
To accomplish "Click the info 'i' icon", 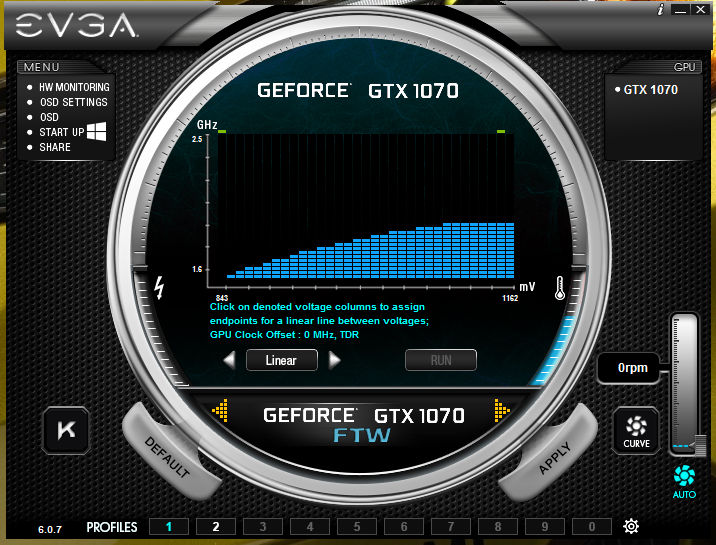I will pos(660,10).
